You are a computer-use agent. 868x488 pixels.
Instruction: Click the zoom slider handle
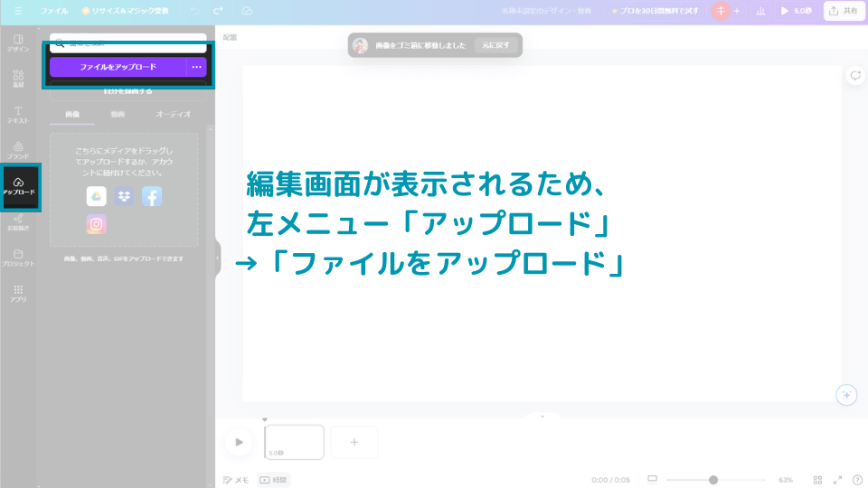pos(713,480)
